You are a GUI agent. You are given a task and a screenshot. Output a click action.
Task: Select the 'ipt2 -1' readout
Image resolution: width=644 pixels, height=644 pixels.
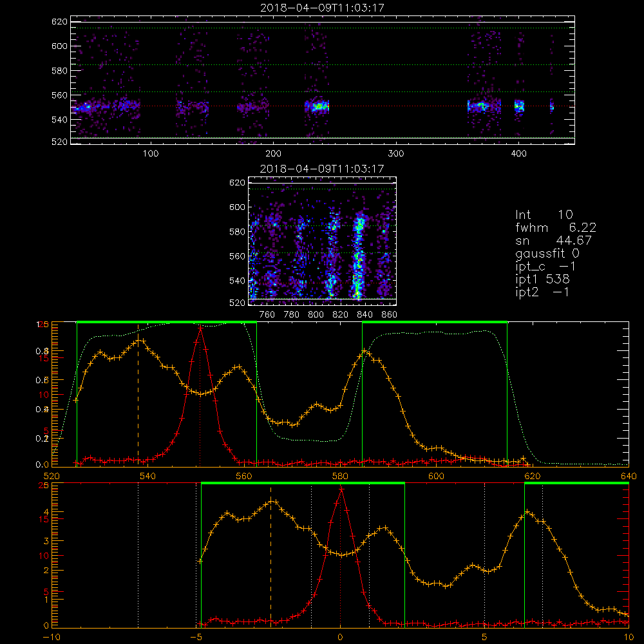tap(542, 292)
